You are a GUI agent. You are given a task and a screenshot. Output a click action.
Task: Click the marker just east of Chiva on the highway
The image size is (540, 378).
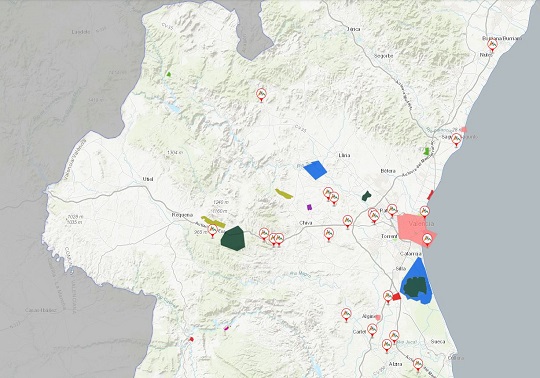[347, 221]
